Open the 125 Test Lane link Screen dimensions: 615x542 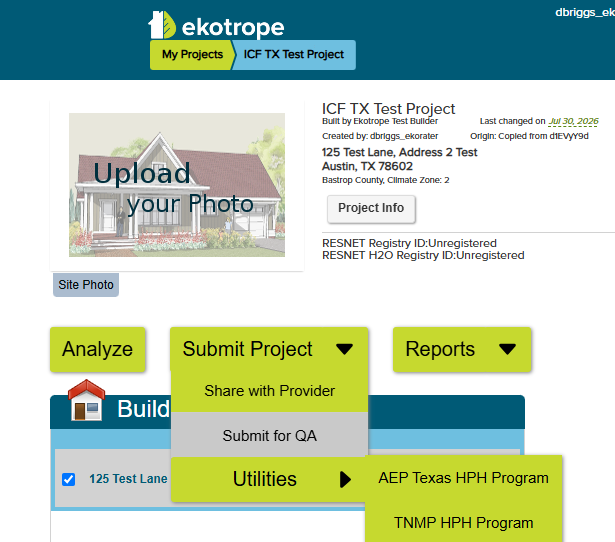(x=128, y=478)
